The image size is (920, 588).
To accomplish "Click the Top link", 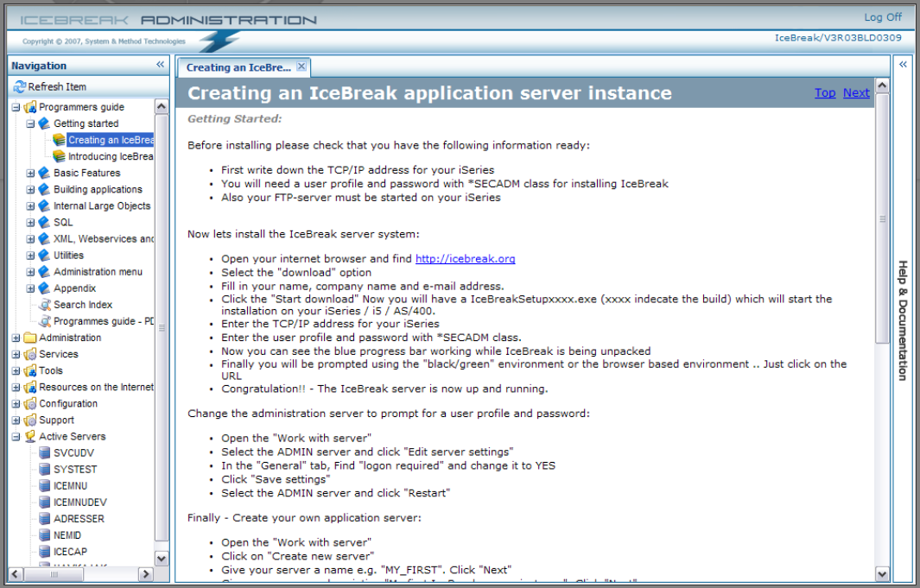I will click(825, 92).
